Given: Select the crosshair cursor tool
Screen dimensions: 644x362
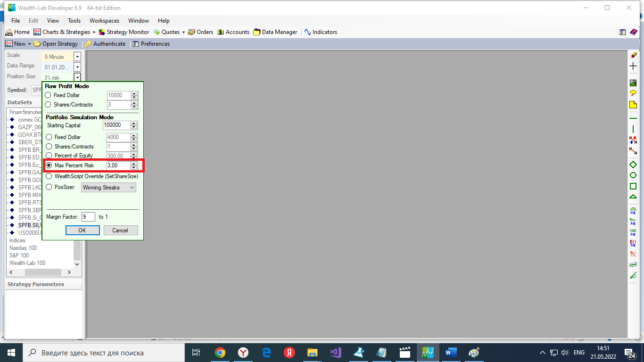Looking at the screenshot, I should pyautogui.click(x=633, y=66).
